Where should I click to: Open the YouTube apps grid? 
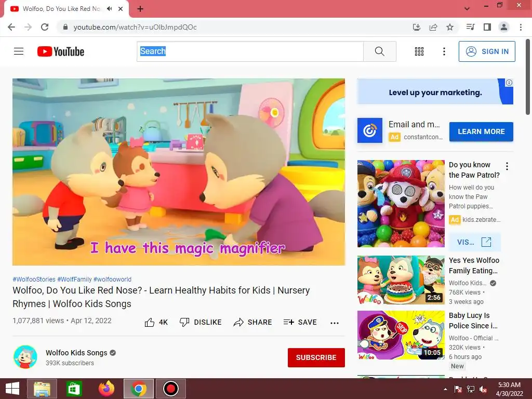[x=419, y=51]
